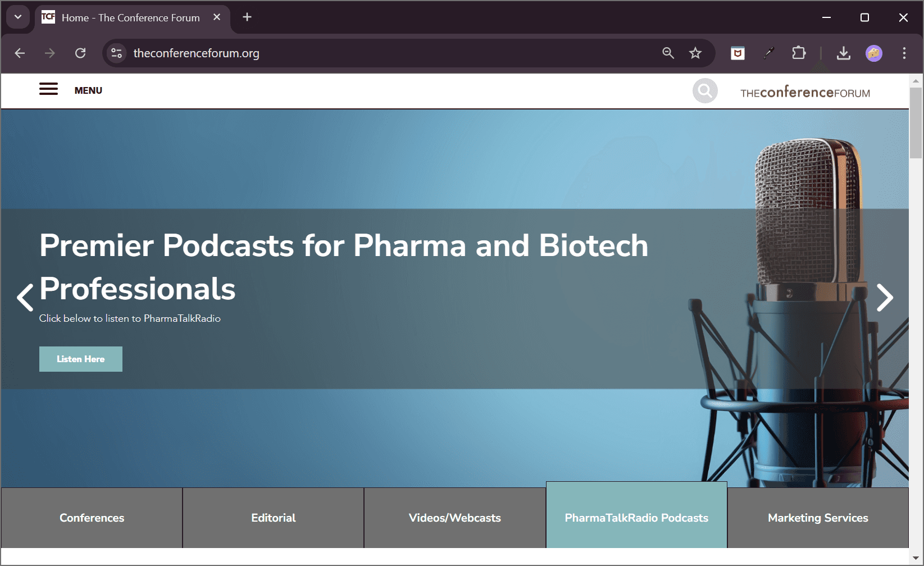Click the MENU label
924x566 pixels.
(88, 90)
